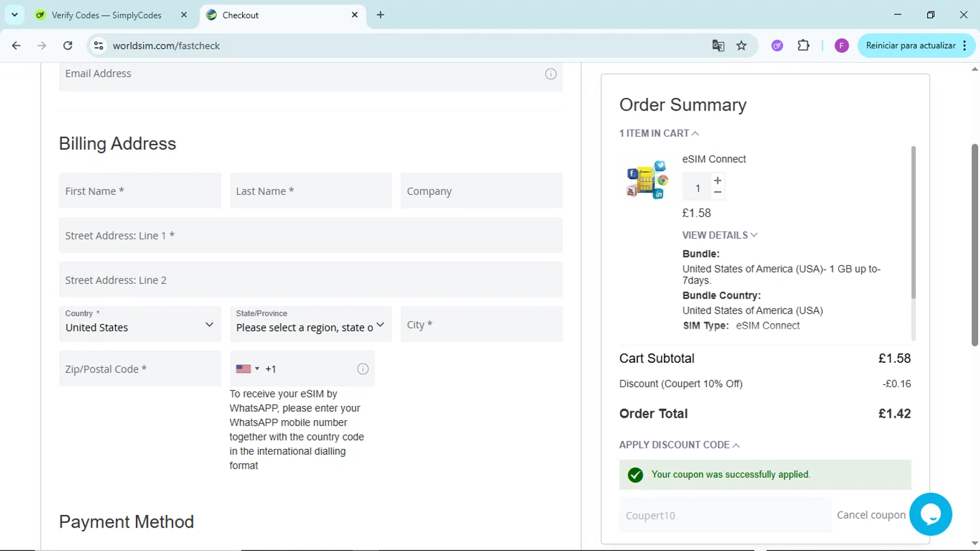
Task: Click the Cart Subtotal £1.58 value
Action: (x=894, y=358)
